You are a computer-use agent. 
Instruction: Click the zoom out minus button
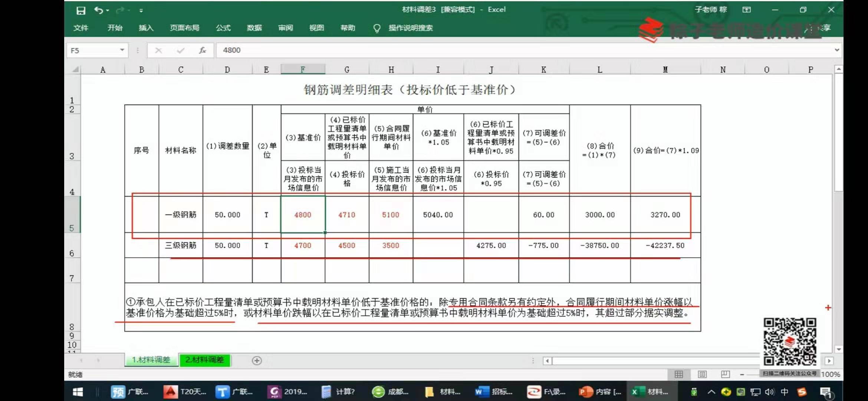[742, 375]
